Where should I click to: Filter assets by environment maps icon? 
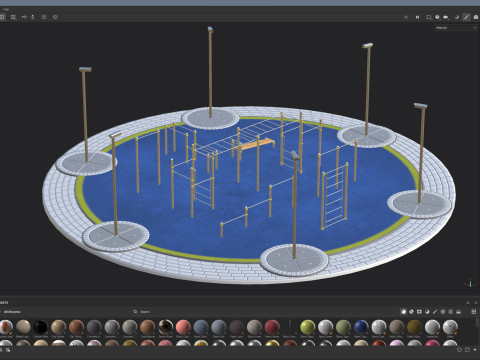click(x=459, y=312)
